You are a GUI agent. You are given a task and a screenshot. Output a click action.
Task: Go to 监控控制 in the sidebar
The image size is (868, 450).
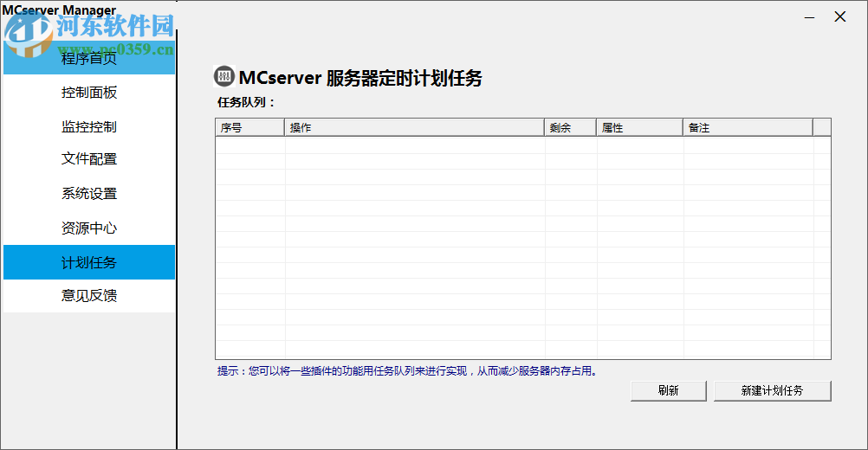(x=89, y=126)
